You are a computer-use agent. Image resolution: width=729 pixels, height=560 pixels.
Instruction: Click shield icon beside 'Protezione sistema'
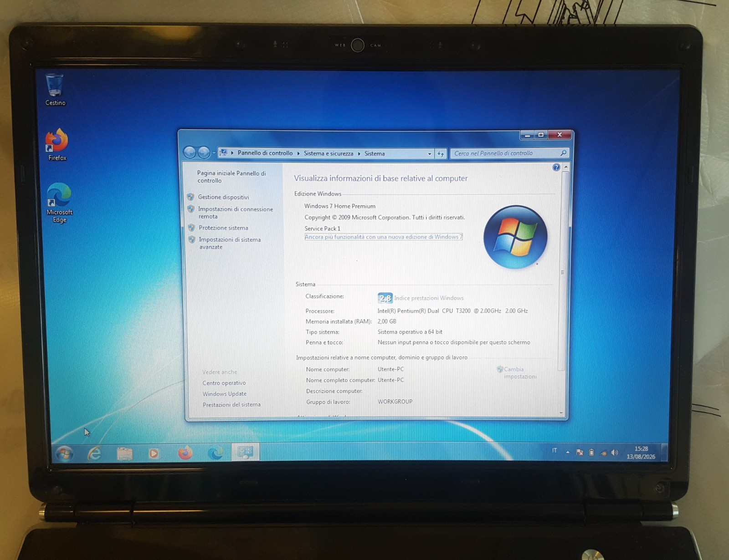pos(191,228)
